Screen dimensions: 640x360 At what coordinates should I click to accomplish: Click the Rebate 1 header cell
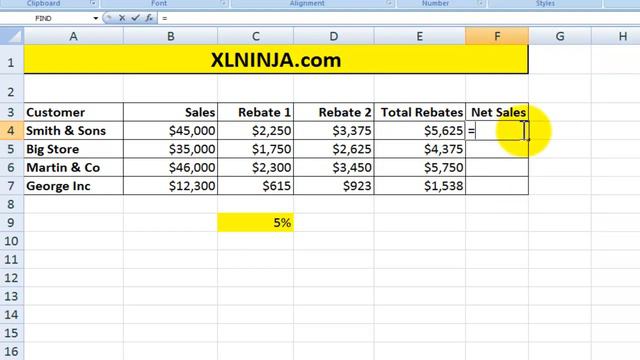[x=256, y=112]
